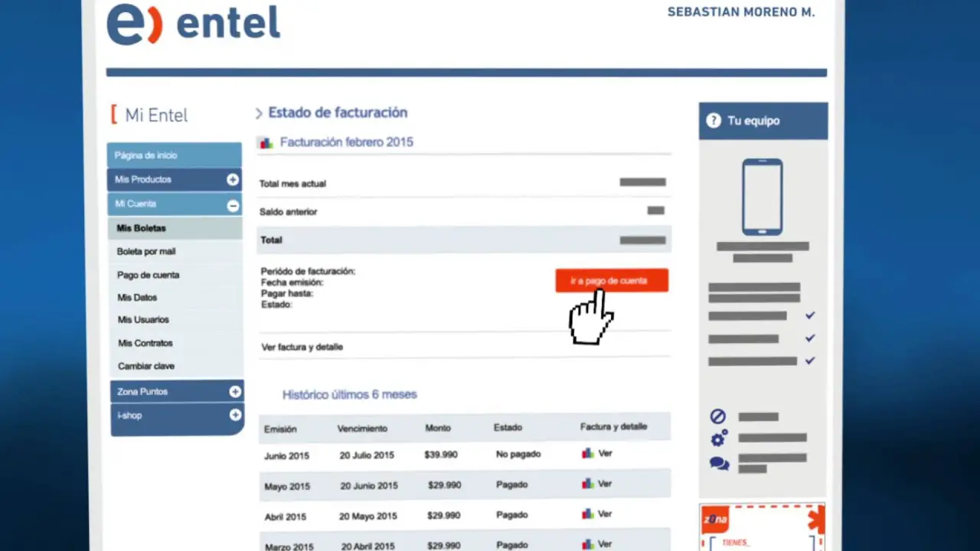Screen dimensions: 980x551
Task: Click Ver link in Mayo 2015 row
Action: (x=606, y=484)
